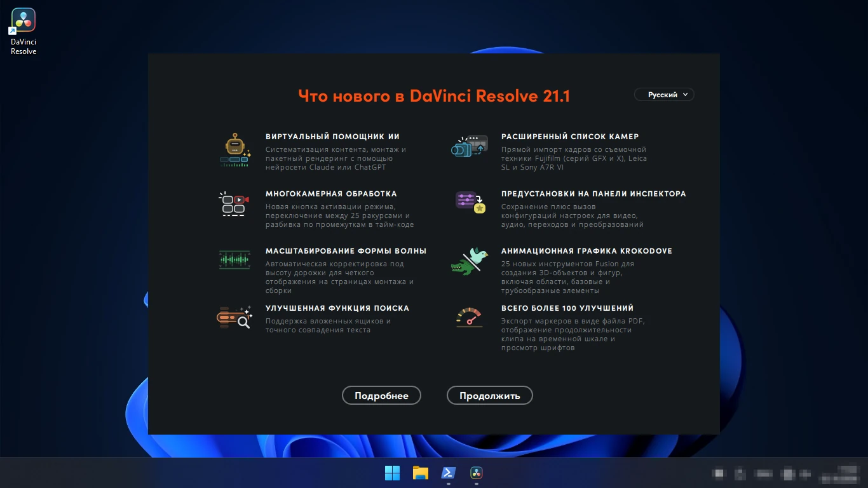Click the improved search magnifier icon

[x=234, y=316]
